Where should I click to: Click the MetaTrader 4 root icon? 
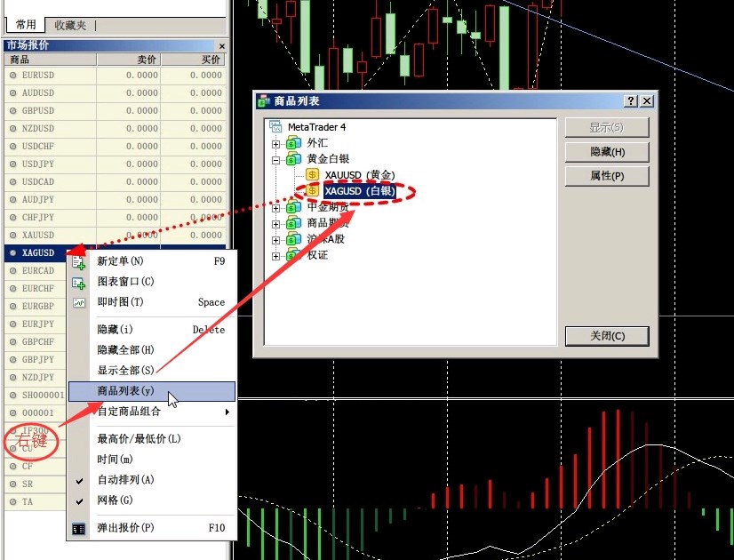point(275,127)
